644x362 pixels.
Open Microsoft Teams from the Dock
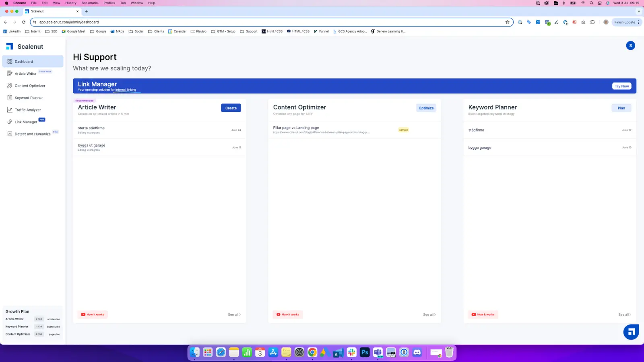point(378,353)
